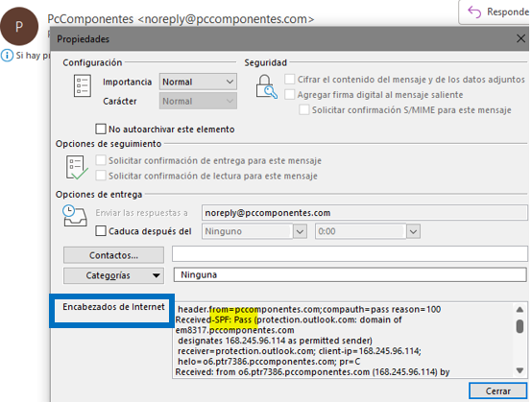Click sender address 'PcComponentes <noreply@pccomponentes.com>'
Screen dimensions: 532x402
(x=181, y=19)
